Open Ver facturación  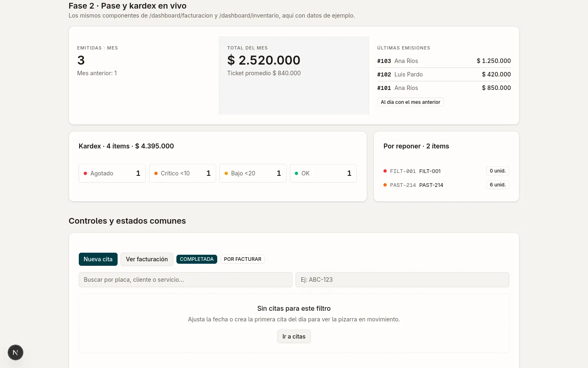tap(147, 259)
